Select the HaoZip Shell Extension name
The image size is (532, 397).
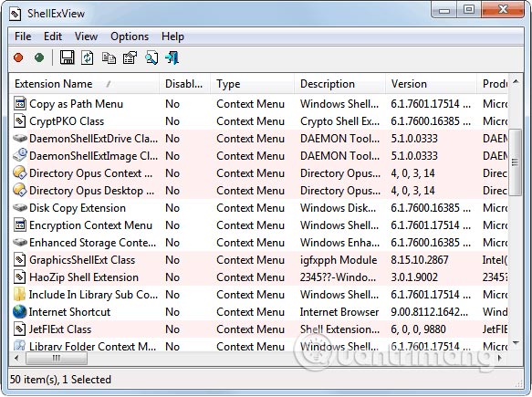point(84,277)
